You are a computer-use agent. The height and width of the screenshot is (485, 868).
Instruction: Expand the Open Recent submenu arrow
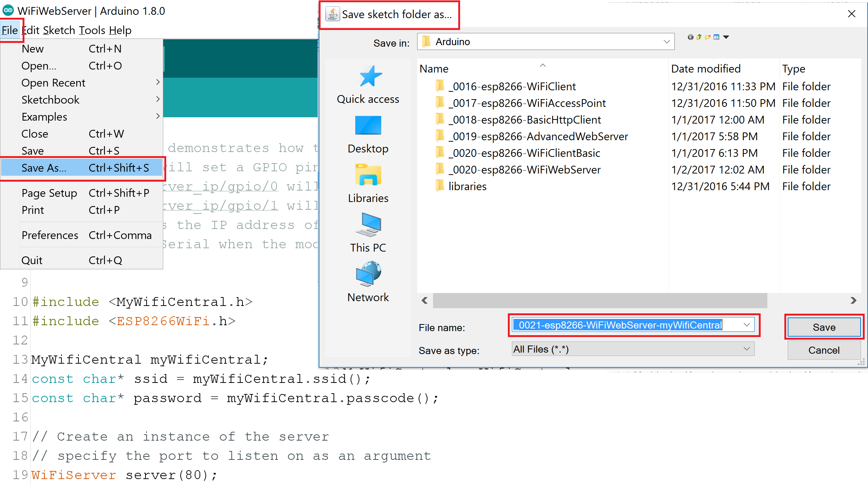pyautogui.click(x=158, y=82)
